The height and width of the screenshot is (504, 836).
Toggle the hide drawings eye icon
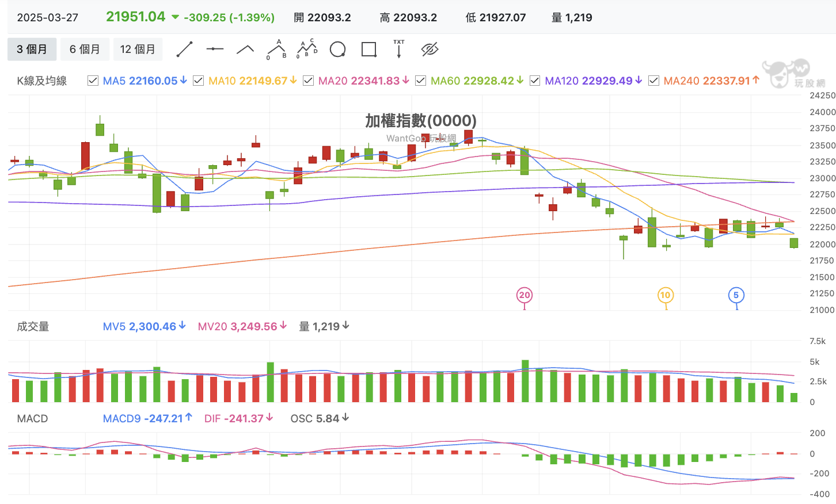point(430,49)
